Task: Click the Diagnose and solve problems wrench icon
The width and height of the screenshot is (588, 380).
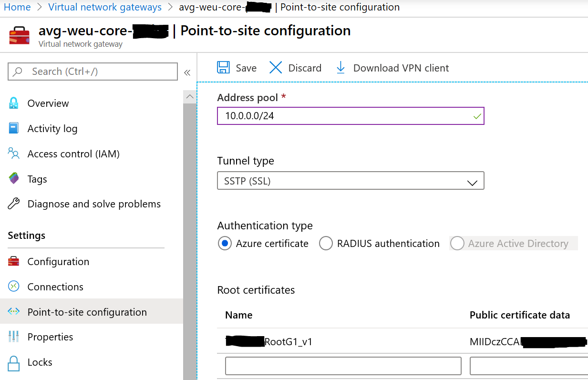Action: 14,204
